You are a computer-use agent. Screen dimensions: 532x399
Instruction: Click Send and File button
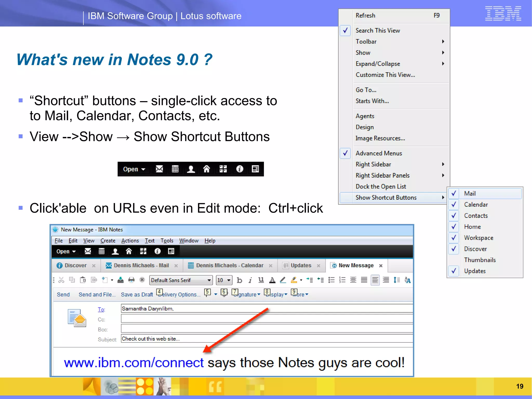click(x=97, y=295)
